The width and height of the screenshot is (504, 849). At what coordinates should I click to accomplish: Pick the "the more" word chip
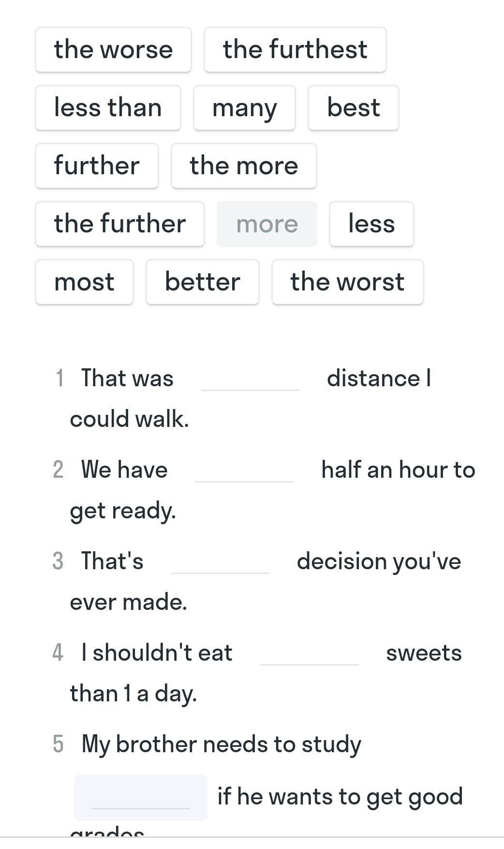[x=244, y=166]
